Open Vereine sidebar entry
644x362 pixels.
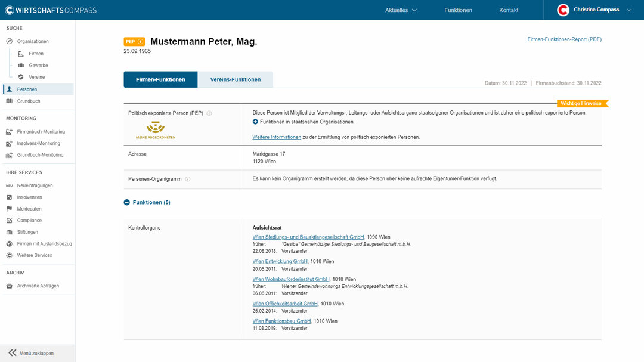pos(36,77)
